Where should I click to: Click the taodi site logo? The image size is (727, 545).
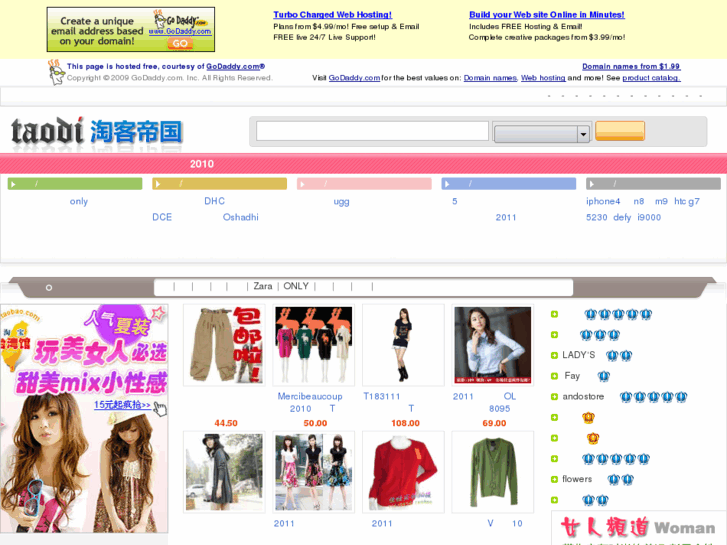(96, 132)
